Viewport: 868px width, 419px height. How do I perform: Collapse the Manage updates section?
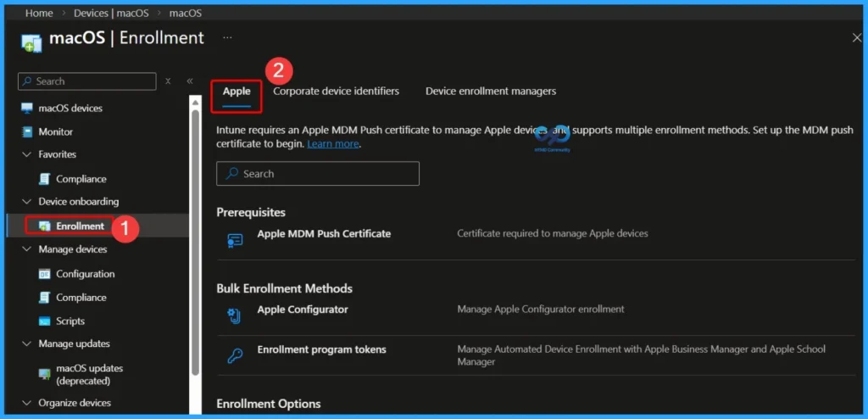pyautogui.click(x=27, y=344)
